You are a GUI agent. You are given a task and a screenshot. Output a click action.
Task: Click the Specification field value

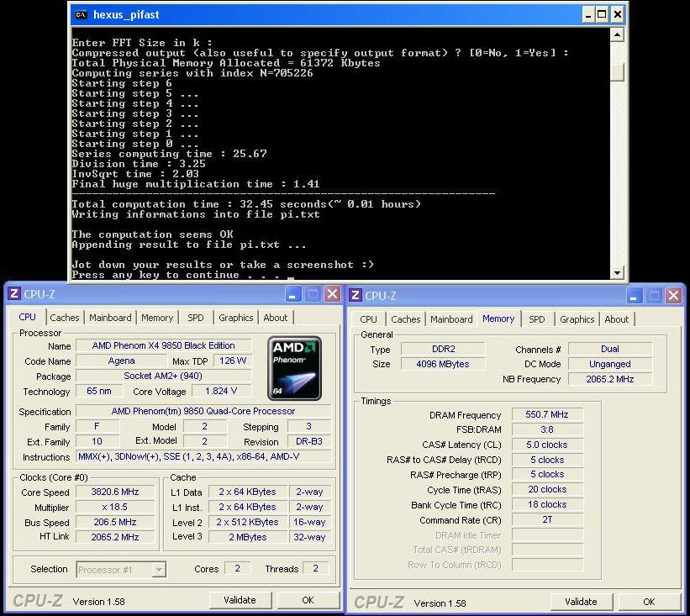point(203,412)
